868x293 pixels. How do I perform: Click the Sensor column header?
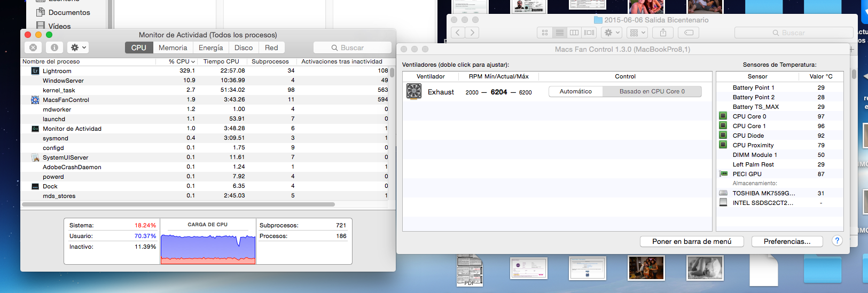757,76
